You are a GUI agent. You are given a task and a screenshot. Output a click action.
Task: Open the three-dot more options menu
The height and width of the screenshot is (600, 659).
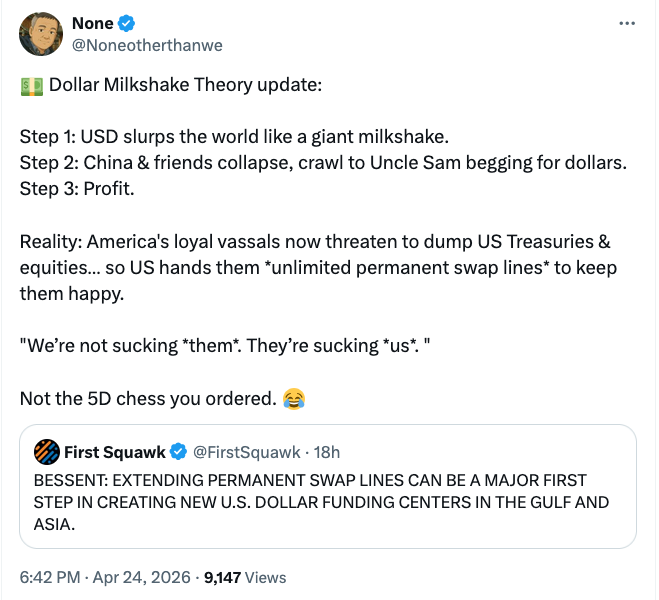coord(627,24)
